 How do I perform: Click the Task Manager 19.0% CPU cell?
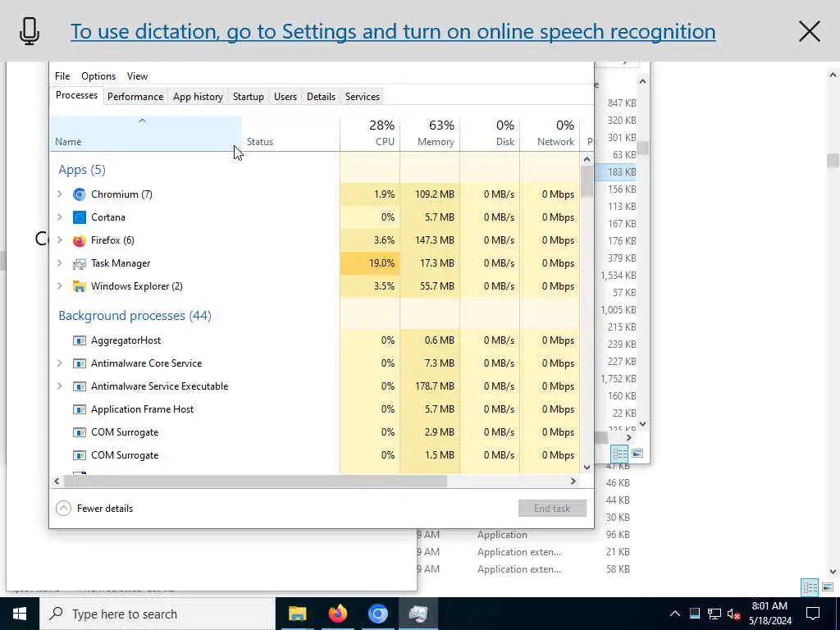[370, 263]
